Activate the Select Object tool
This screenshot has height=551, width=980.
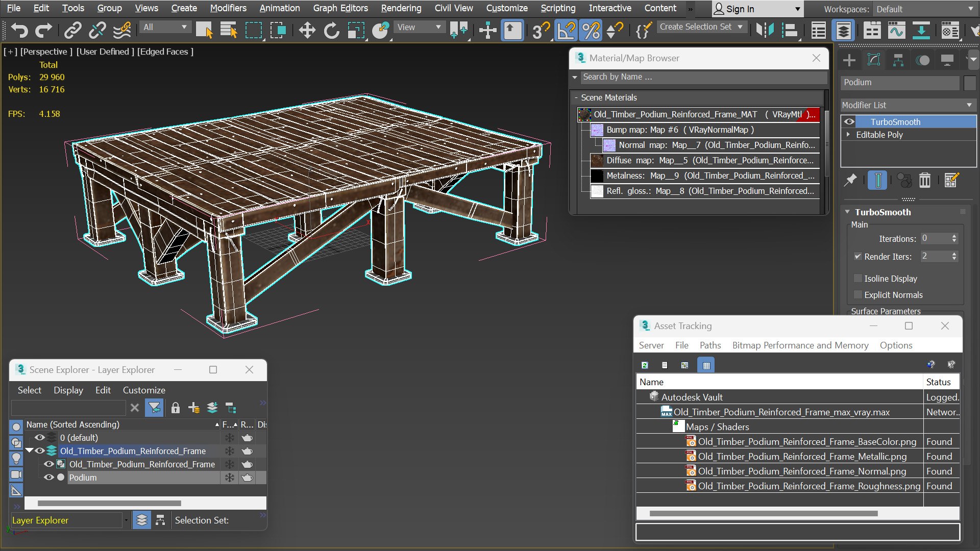tap(205, 31)
